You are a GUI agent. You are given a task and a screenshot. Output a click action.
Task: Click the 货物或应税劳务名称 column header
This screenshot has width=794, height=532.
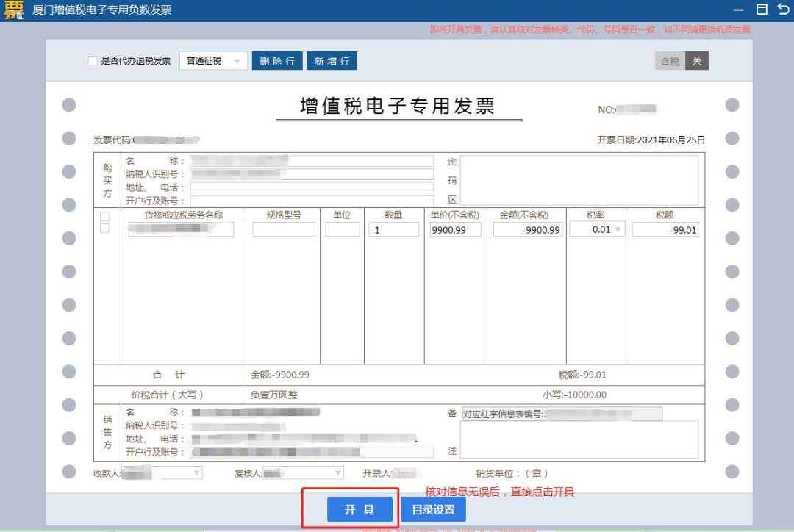[183, 215]
